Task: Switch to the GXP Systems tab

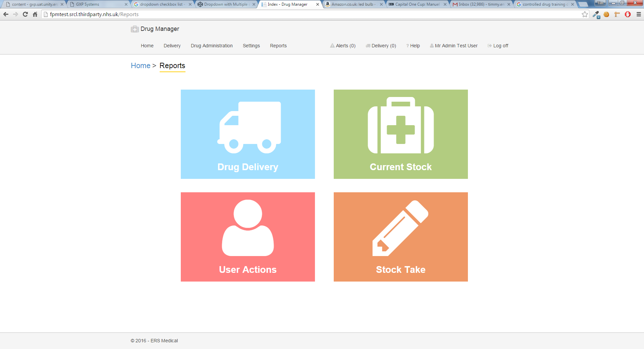Action: [97, 4]
